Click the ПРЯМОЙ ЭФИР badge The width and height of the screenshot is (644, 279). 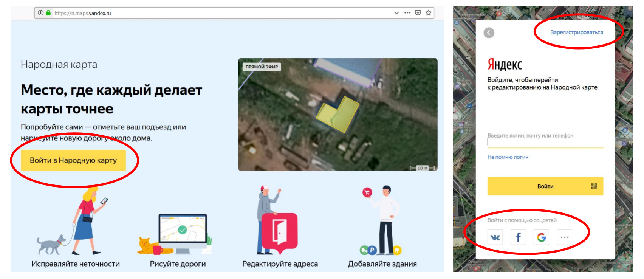pyautogui.click(x=262, y=67)
